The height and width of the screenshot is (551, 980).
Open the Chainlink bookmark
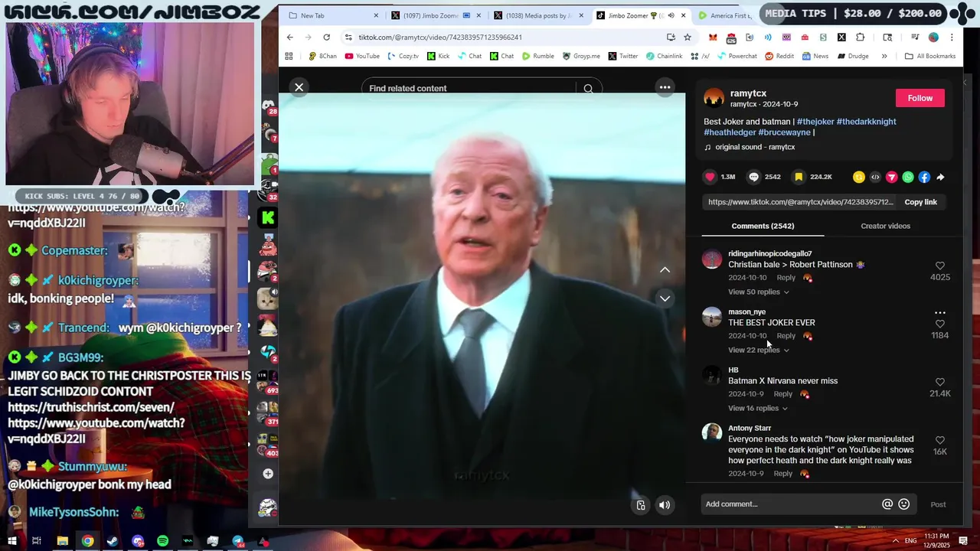tap(663, 56)
